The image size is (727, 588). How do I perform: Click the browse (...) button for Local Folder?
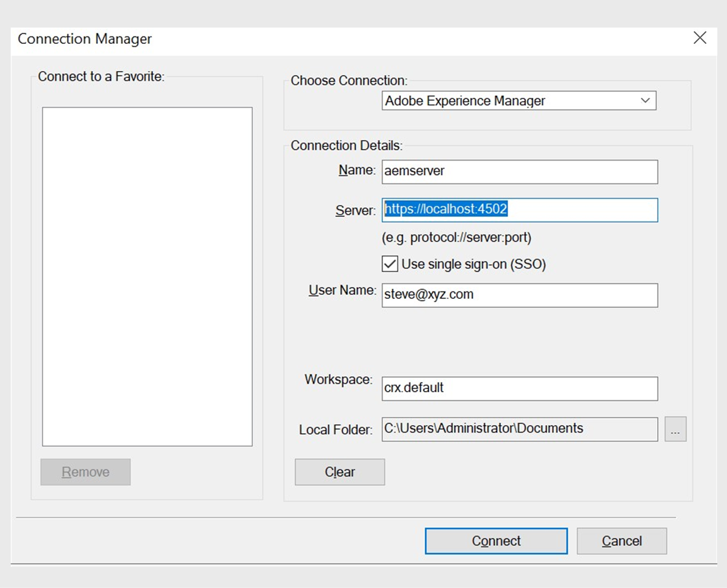[675, 429]
